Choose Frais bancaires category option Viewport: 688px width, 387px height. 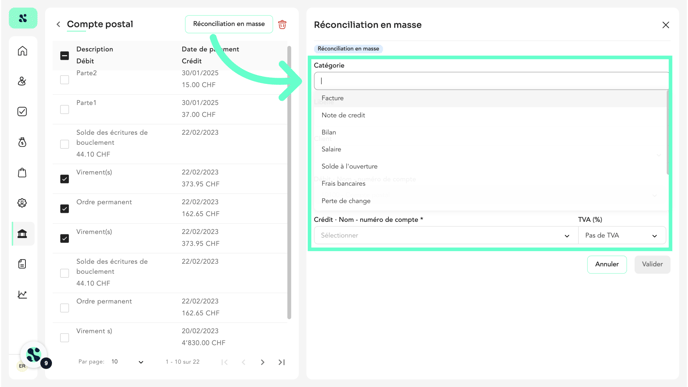[x=490, y=184]
